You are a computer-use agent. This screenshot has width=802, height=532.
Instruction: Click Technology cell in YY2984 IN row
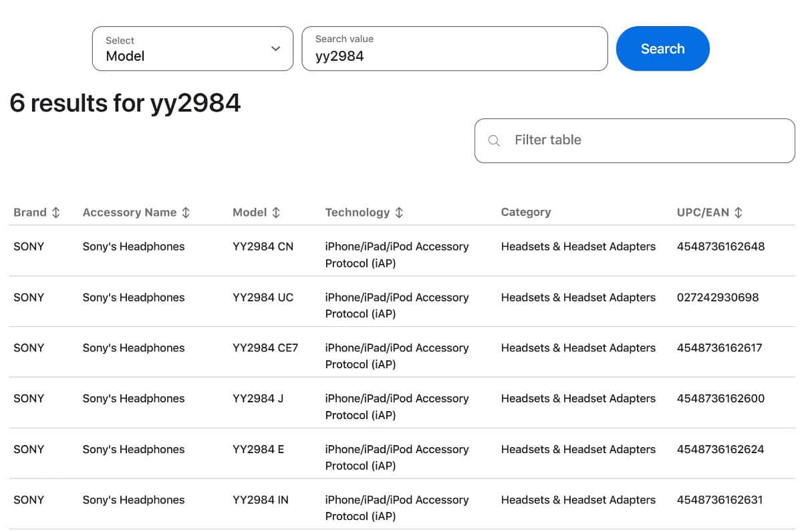coord(397,508)
